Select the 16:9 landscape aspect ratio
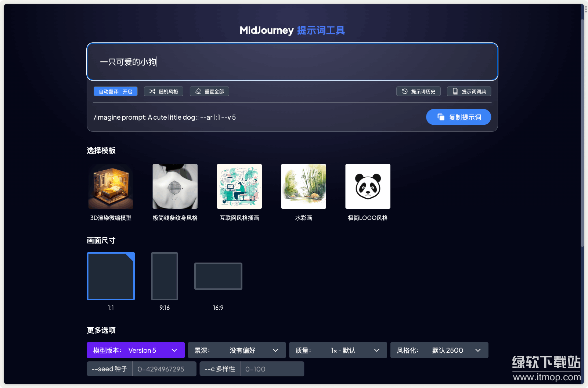588x388 pixels. 218,276
